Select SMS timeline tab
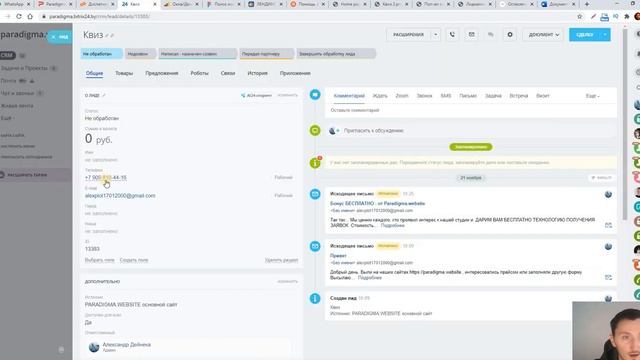 (446, 96)
